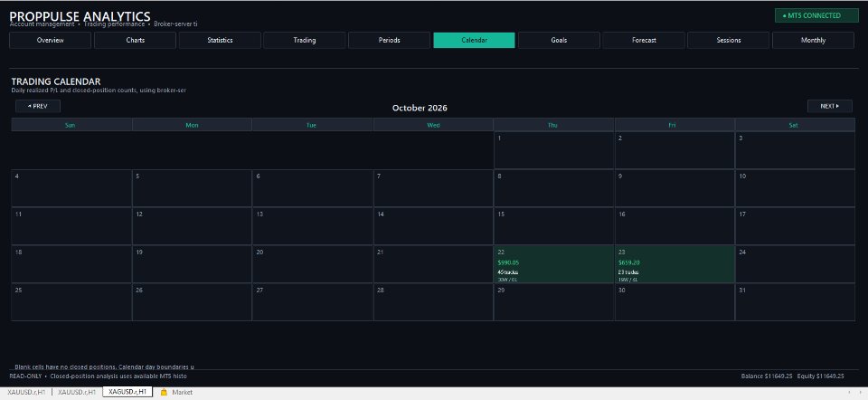The image size is (868, 400).
Task: Click the October 2026 month title
Action: 420,108
